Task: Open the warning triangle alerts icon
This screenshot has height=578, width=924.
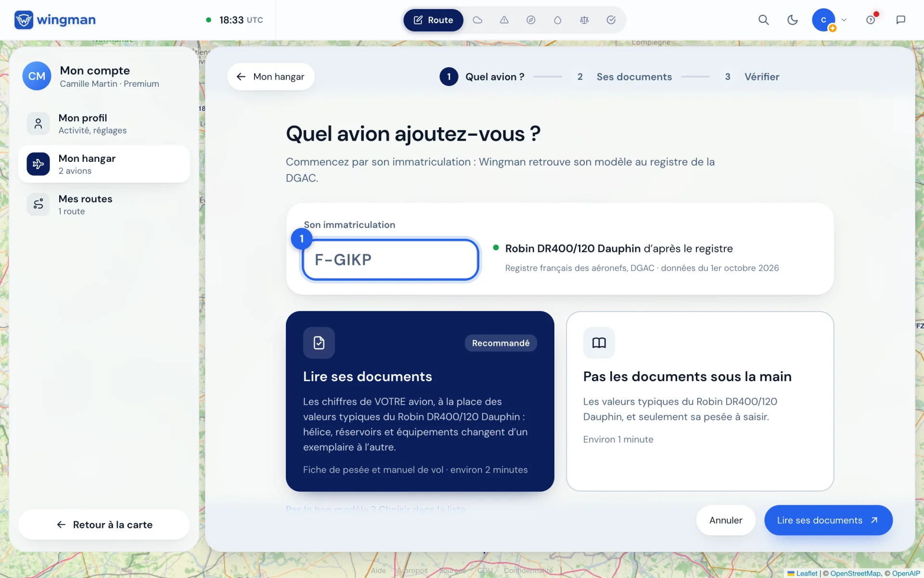Action: click(504, 20)
